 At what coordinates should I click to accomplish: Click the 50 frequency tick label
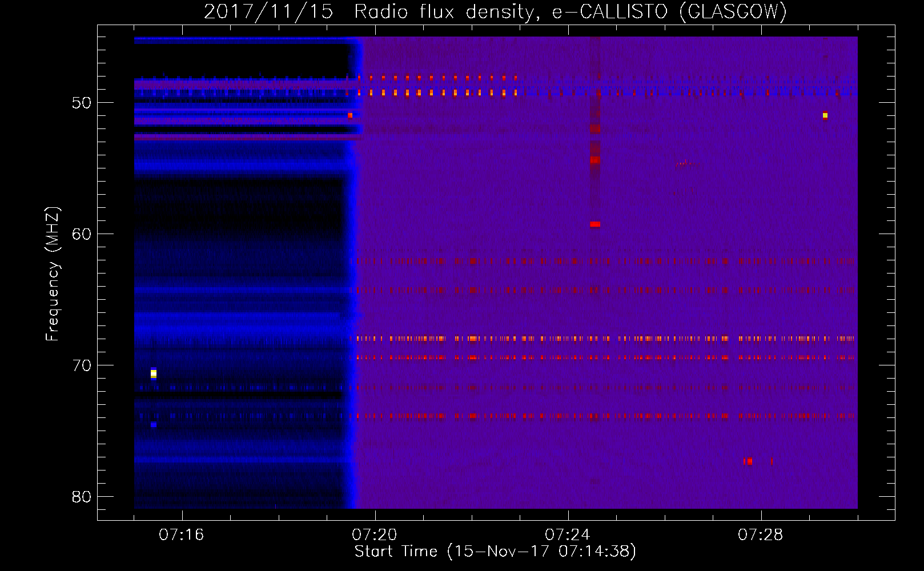click(82, 103)
